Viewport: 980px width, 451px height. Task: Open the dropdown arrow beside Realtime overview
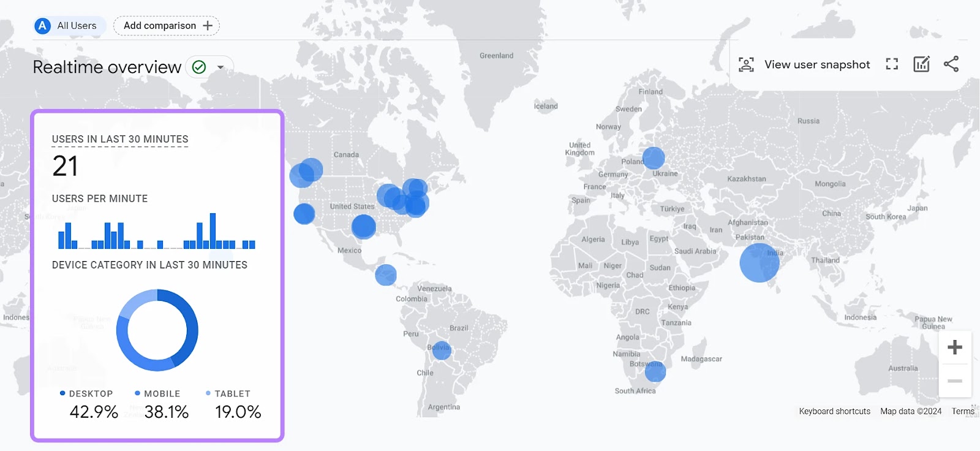221,67
